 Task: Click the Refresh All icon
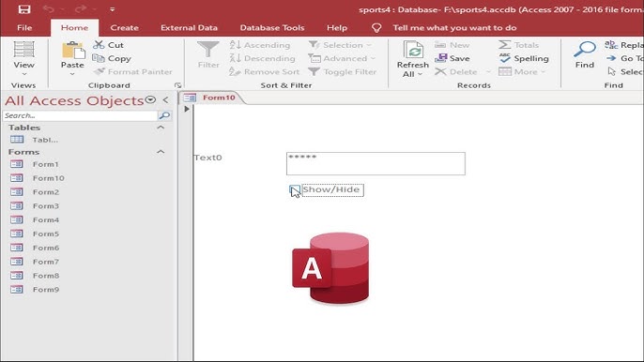click(413, 50)
